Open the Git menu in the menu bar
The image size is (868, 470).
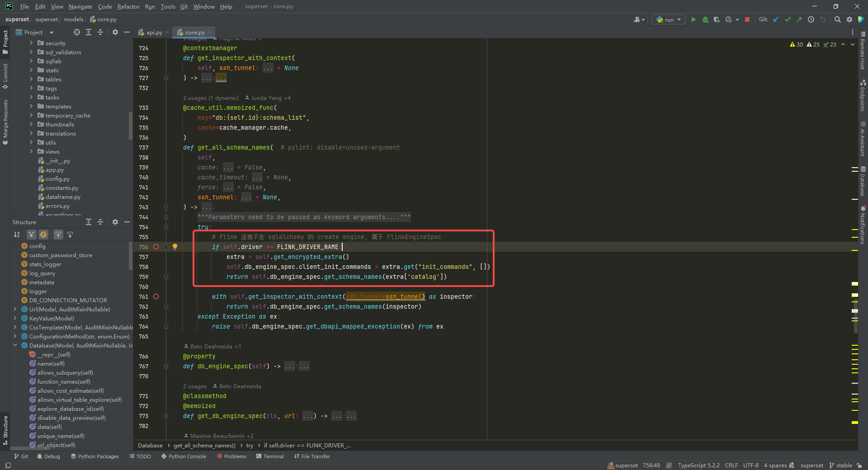184,6
